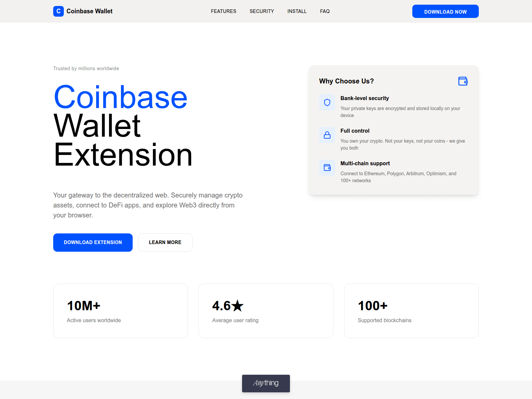The height and width of the screenshot is (399, 532).
Task: Click the 'Extension' heading word
Action: [123, 155]
